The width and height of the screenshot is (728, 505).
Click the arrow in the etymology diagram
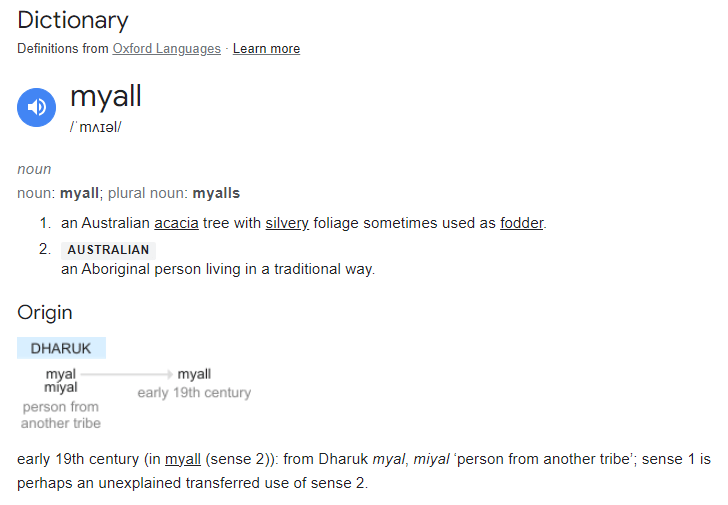(127, 375)
